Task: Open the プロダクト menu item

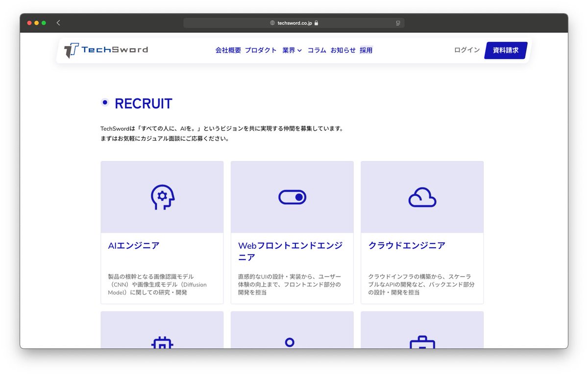Action: (261, 50)
